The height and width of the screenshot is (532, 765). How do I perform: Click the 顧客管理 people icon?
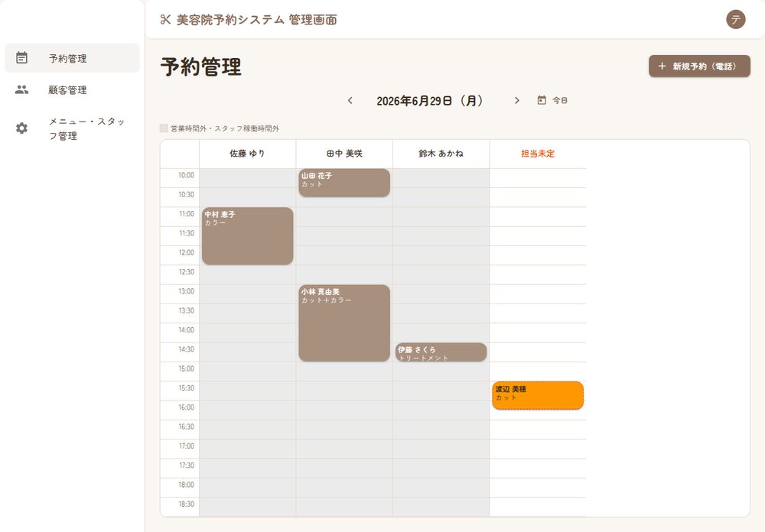[x=21, y=89]
